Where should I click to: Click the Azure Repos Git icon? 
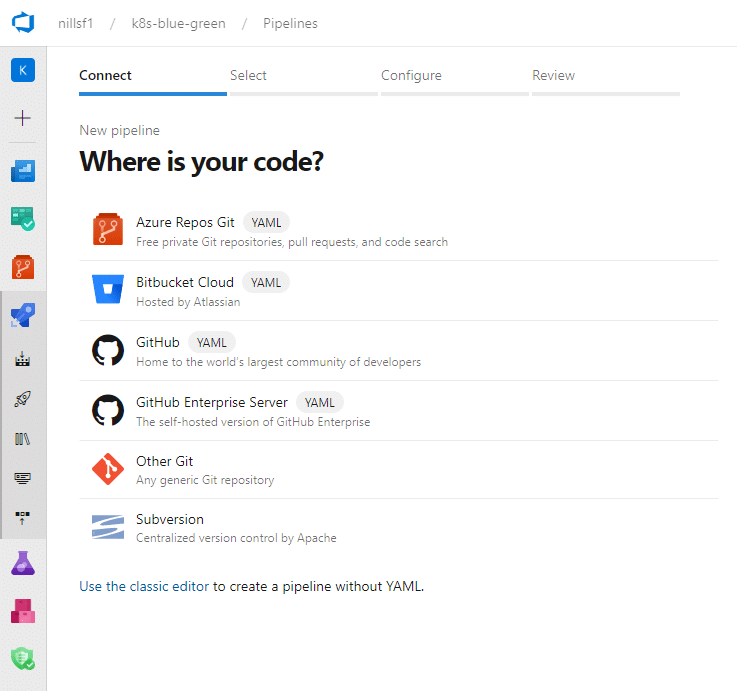coord(108,229)
